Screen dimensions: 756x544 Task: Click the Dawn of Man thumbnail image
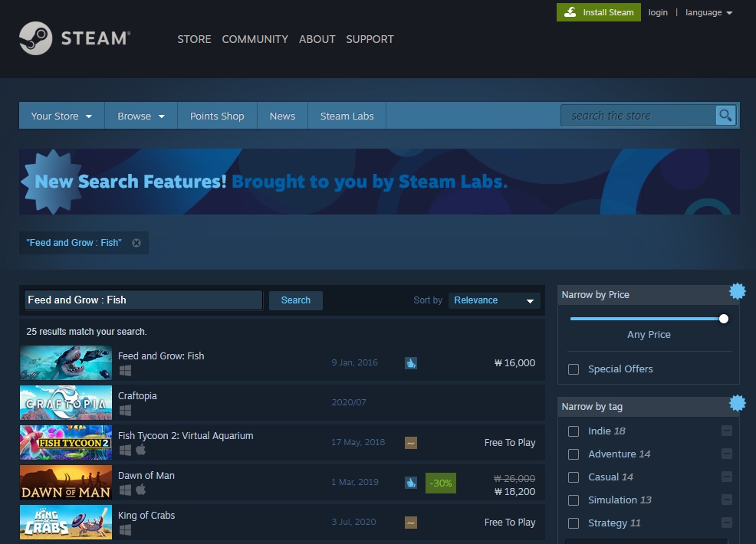(x=66, y=483)
